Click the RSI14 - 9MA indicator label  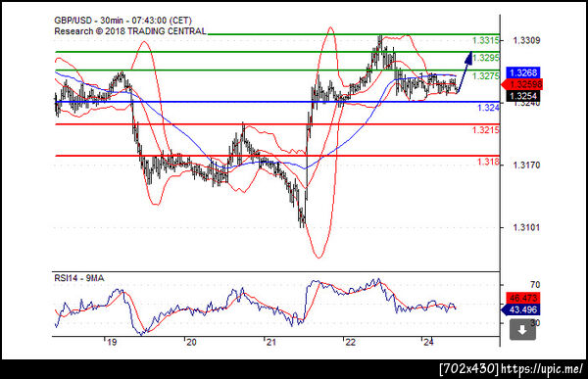79,278
